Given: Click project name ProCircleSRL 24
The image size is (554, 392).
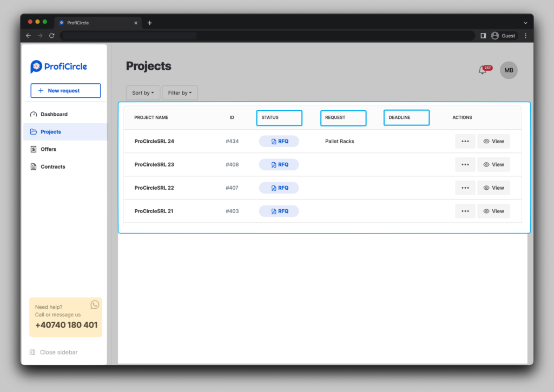Looking at the screenshot, I should coord(154,141).
